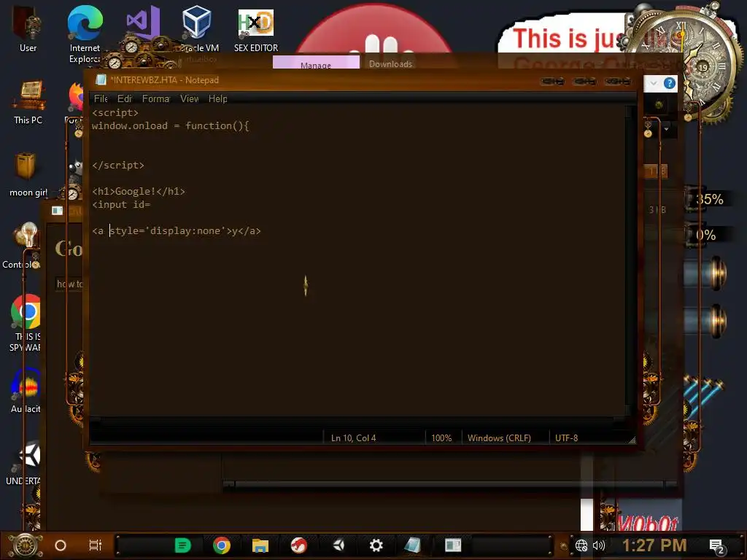
Task: Click the Notepad title bar icon
Action: point(101,80)
